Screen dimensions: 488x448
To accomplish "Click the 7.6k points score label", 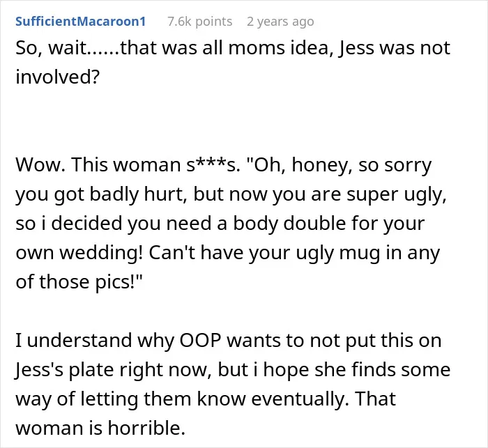I will click(x=200, y=22).
